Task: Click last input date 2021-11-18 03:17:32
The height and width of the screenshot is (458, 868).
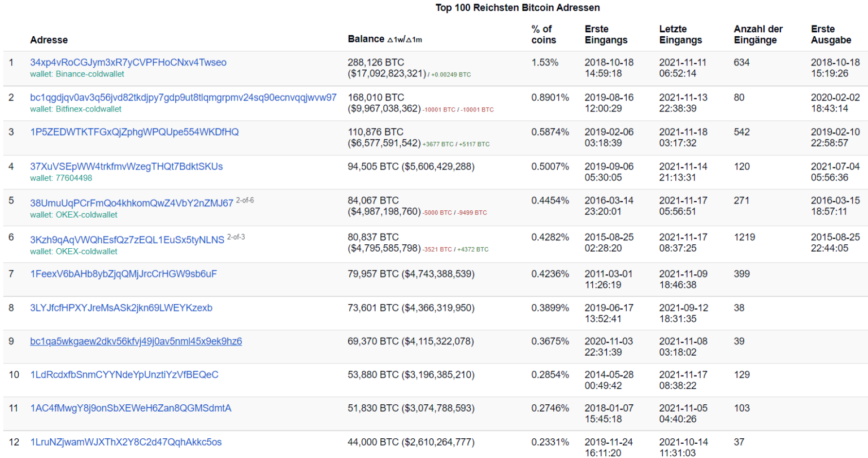Action: pos(683,137)
